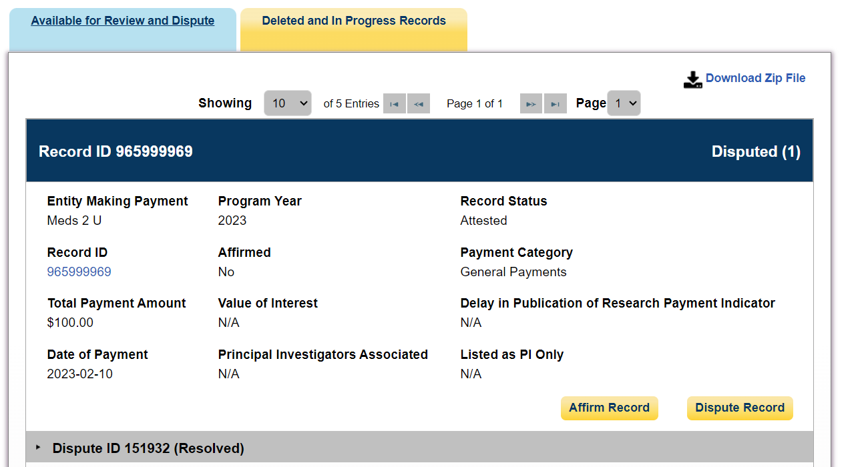Click the Page 1 of 1 indicator text
Screen dimensions: 868x467
[x=475, y=103]
